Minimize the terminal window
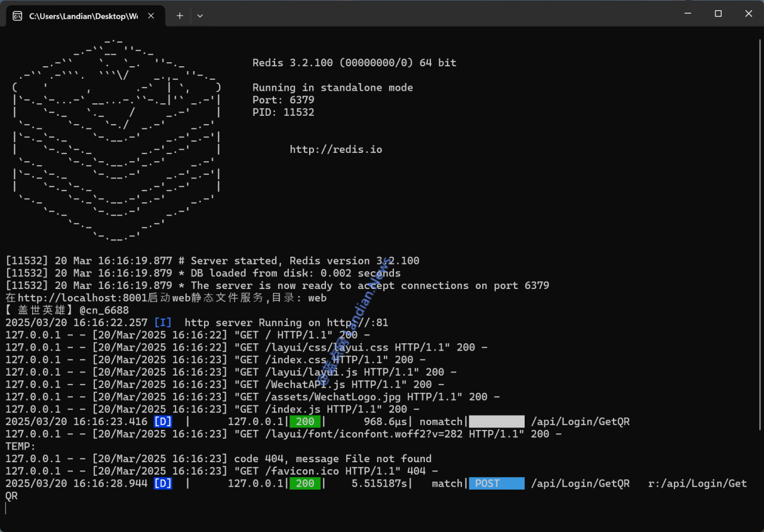The height and width of the screenshot is (532, 764). [688, 13]
